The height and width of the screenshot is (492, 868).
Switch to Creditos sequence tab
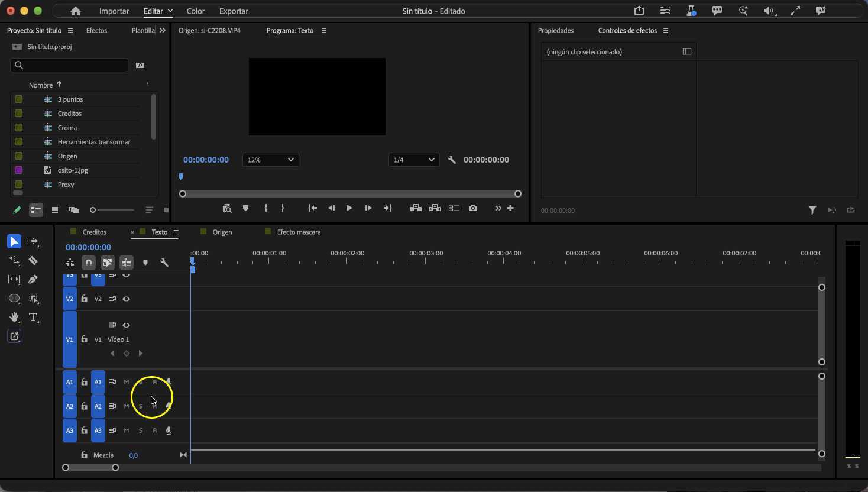(x=95, y=232)
